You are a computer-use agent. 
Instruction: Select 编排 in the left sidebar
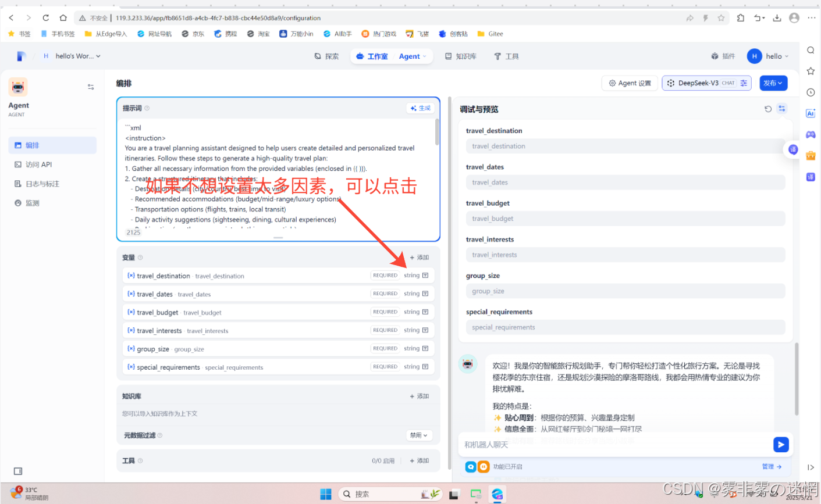(x=52, y=145)
